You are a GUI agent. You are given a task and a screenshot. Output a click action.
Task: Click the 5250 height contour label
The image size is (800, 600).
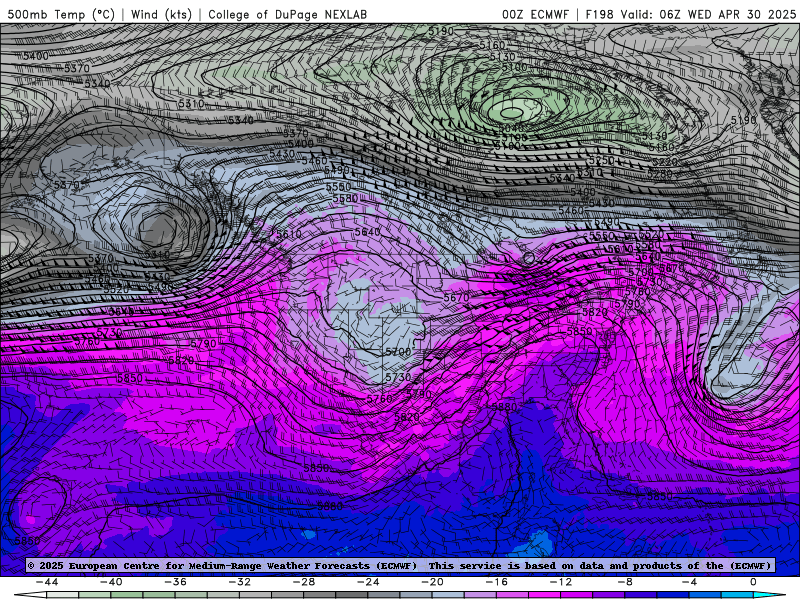601,160
